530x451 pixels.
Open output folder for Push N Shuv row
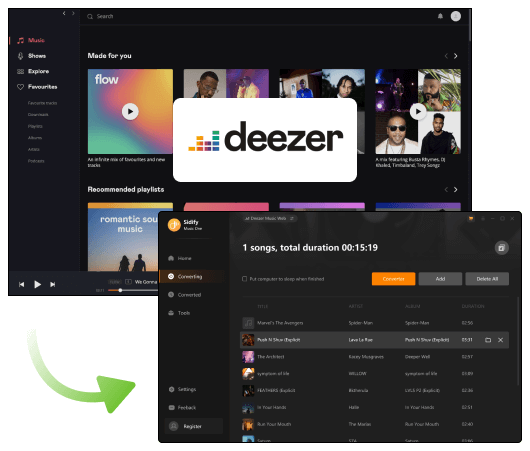(x=488, y=340)
